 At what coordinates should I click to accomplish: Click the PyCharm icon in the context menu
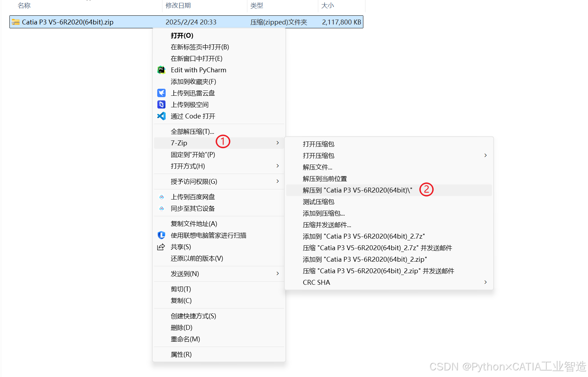pos(161,70)
